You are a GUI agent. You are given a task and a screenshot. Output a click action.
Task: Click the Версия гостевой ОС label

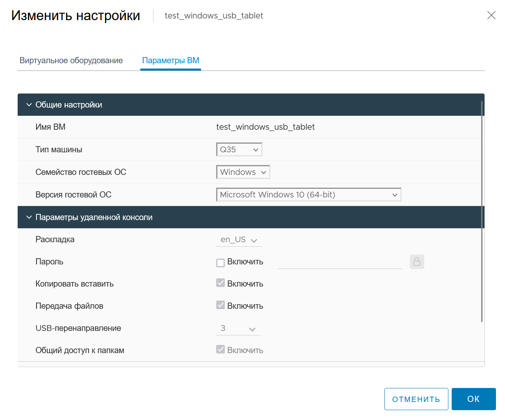73,195
